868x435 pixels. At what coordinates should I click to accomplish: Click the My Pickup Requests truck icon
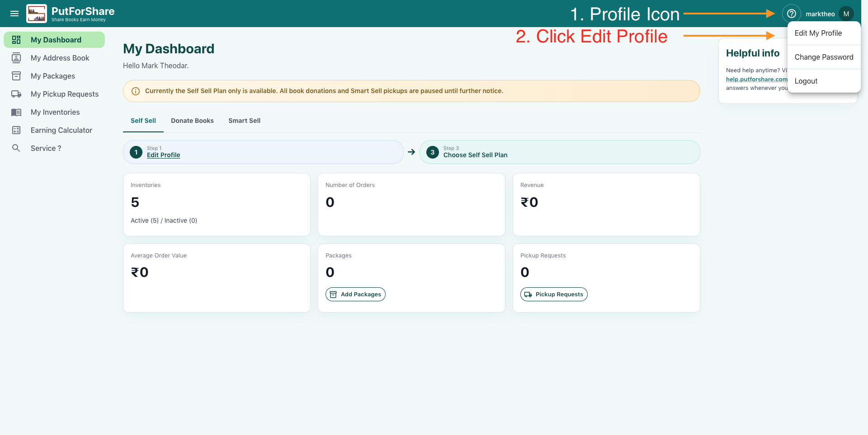pos(16,94)
